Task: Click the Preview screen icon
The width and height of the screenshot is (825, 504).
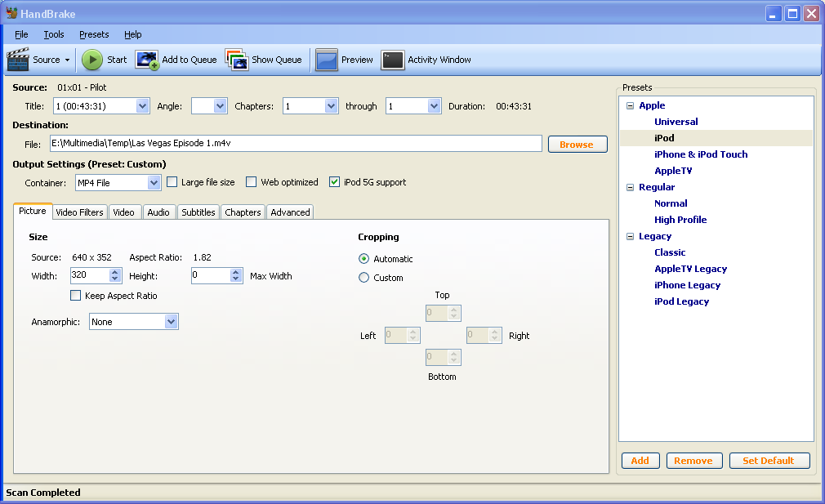Action: coord(326,60)
